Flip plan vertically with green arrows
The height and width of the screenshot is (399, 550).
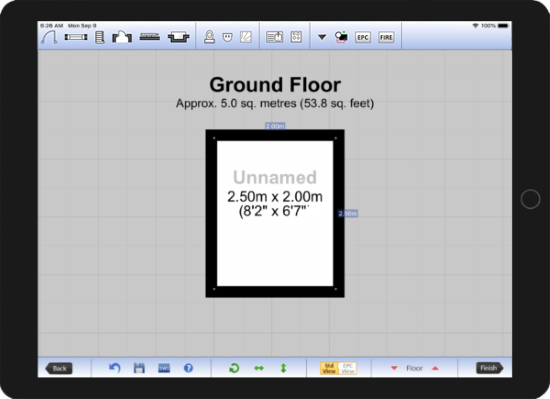tap(283, 368)
